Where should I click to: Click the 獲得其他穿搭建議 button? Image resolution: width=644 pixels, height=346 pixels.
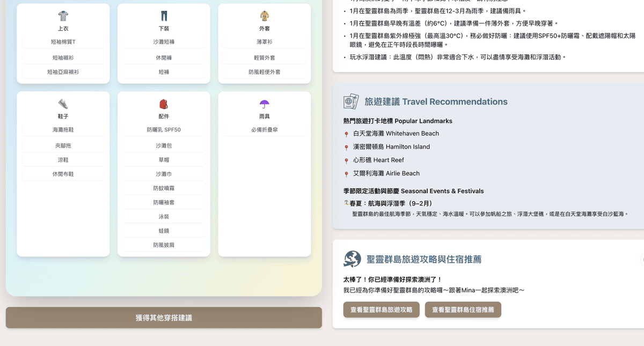164,318
